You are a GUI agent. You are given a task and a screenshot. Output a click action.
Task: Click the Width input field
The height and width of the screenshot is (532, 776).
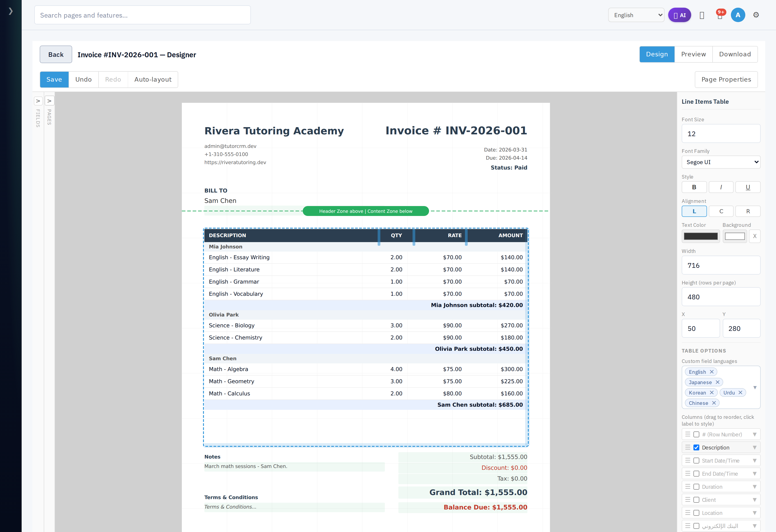pyautogui.click(x=721, y=265)
